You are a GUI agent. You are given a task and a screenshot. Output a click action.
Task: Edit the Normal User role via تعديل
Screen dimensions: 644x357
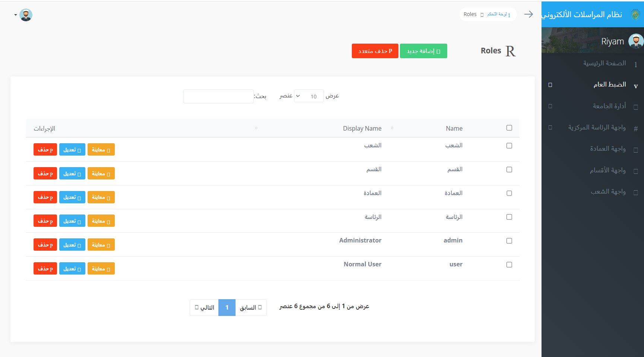click(x=72, y=269)
